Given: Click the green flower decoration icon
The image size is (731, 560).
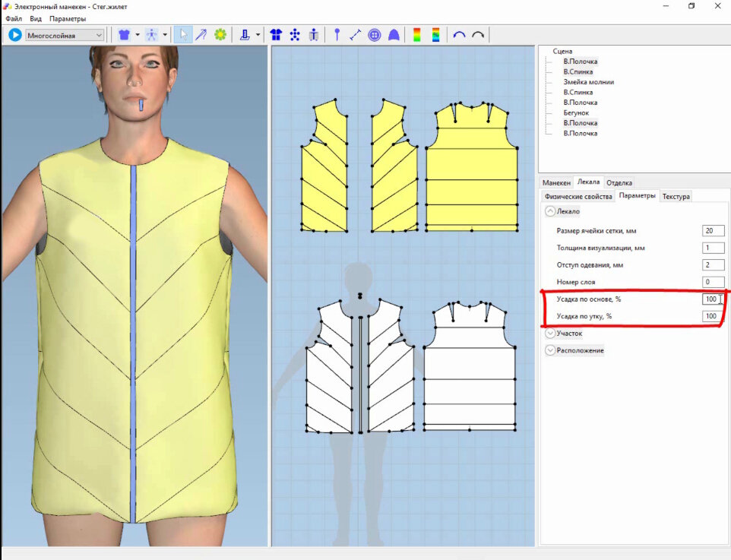Looking at the screenshot, I should [220, 35].
